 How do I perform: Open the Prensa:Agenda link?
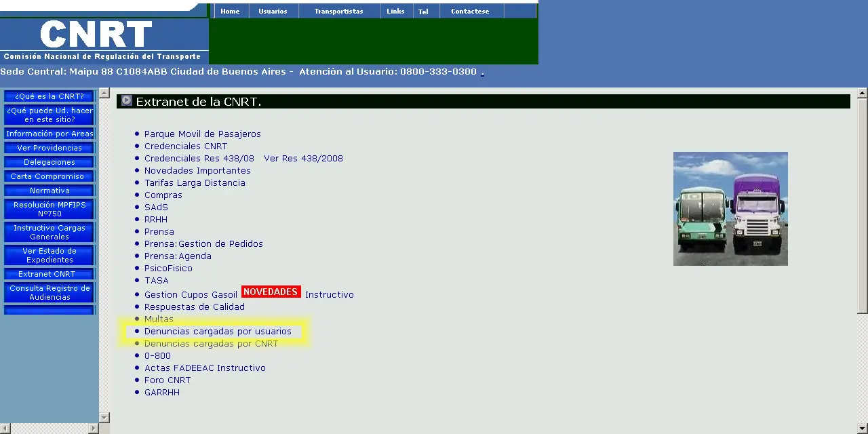click(x=178, y=256)
